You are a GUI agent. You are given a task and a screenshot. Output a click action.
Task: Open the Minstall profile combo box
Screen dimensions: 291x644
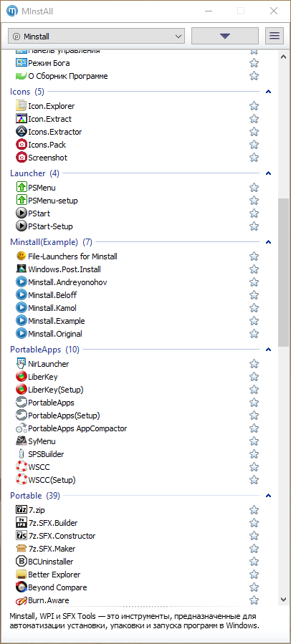(96, 36)
